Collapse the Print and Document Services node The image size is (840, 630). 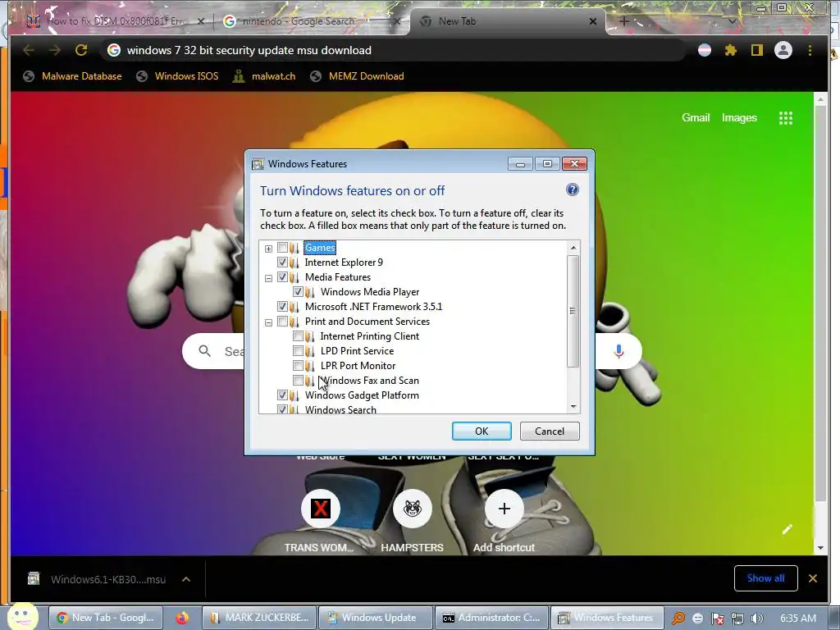[x=268, y=322]
